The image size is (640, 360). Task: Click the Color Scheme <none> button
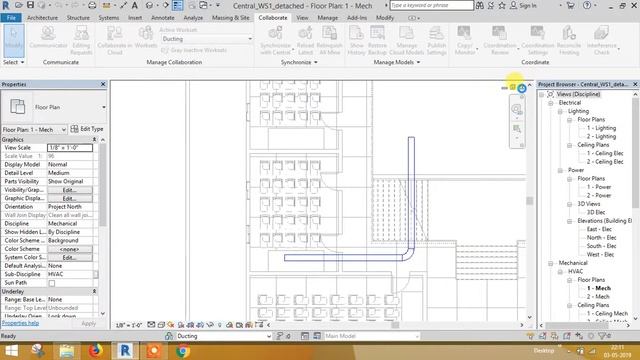point(70,249)
